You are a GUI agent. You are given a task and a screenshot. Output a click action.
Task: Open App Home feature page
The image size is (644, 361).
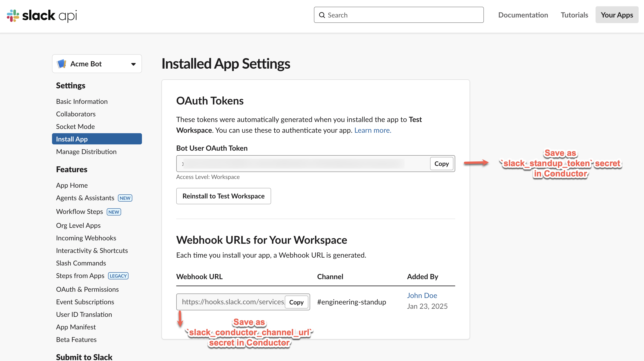click(72, 185)
